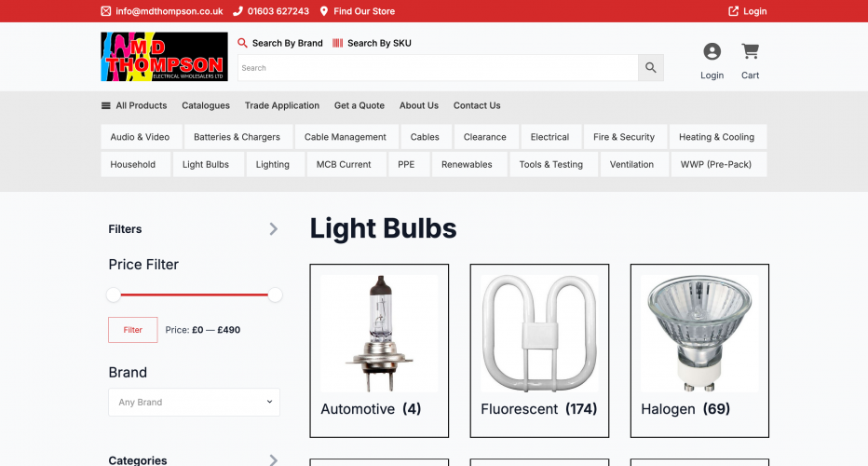Select the Electrical category
Image resolution: width=868 pixels, height=466 pixels.
tap(550, 137)
